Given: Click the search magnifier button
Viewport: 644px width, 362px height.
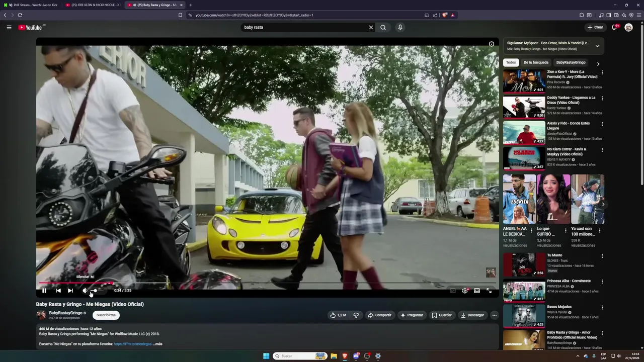Looking at the screenshot, I should coord(383,27).
